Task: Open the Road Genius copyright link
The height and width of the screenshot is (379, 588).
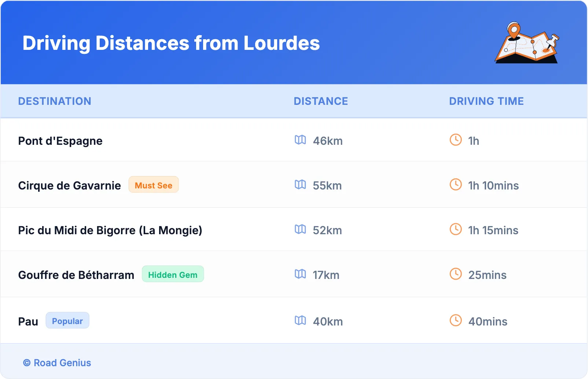Action: [57, 363]
